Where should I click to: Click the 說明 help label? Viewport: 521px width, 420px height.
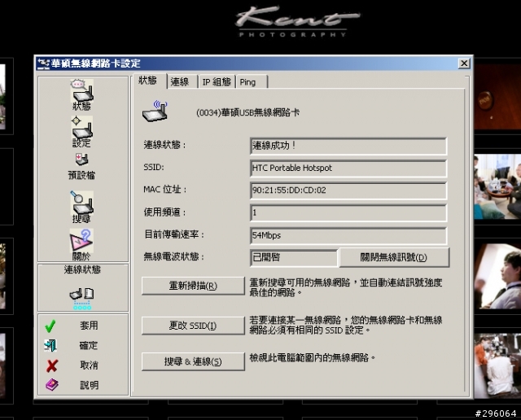click(89, 385)
